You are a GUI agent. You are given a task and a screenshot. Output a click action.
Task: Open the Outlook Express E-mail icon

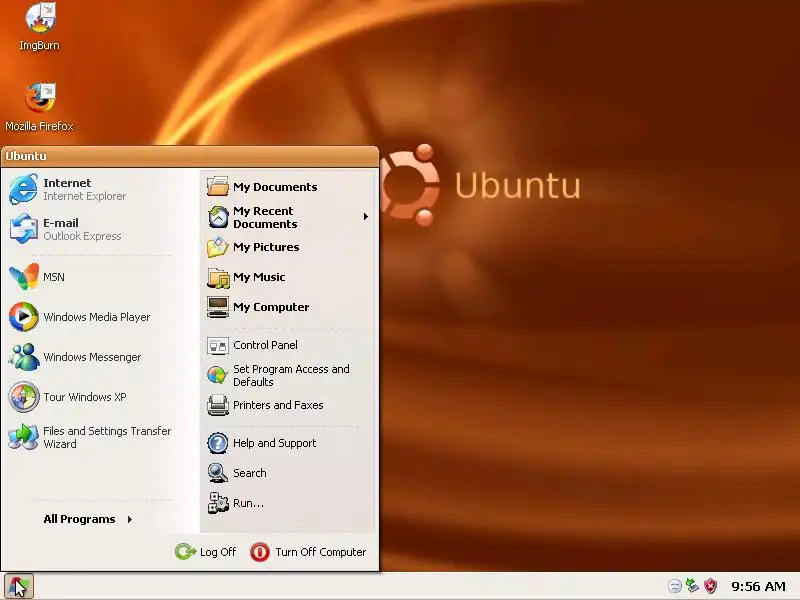tap(23, 229)
